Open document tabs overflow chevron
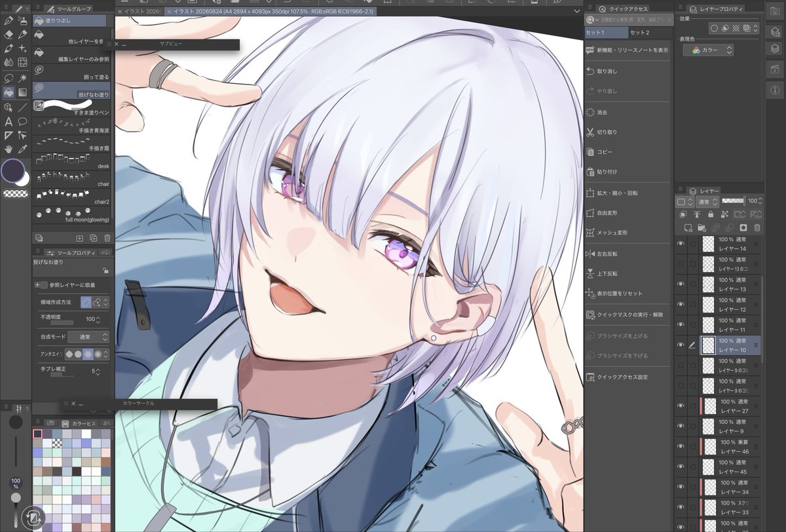The width and height of the screenshot is (786, 532). click(x=576, y=11)
